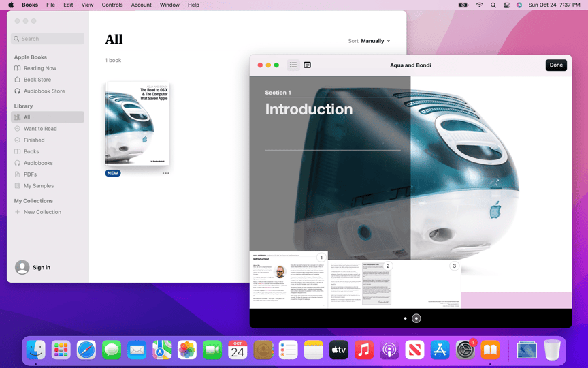The height and width of the screenshot is (368, 588).
Task: Open Calendar from the Dock
Action: (238, 350)
